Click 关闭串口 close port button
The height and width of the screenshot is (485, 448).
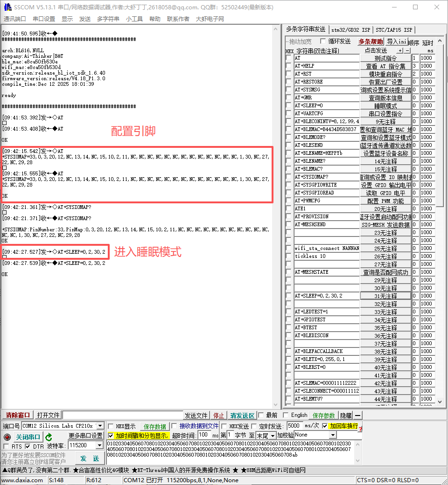click(28, 437)
